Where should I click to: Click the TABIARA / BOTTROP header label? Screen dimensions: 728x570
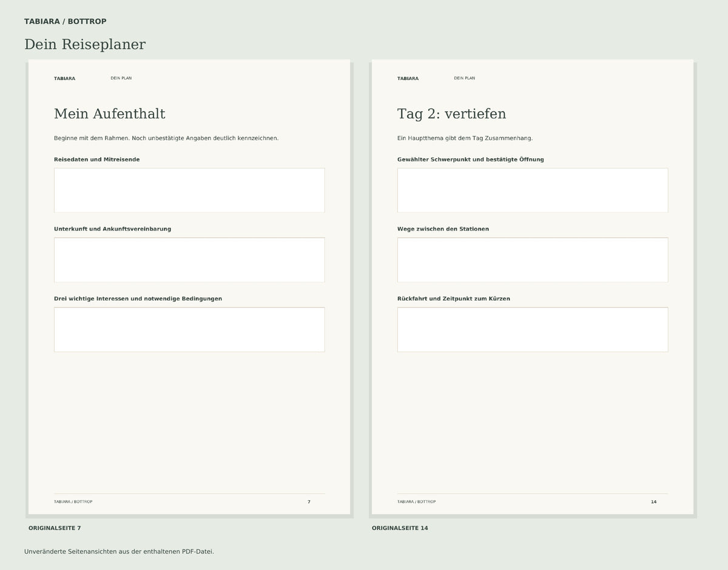(66, 22)
